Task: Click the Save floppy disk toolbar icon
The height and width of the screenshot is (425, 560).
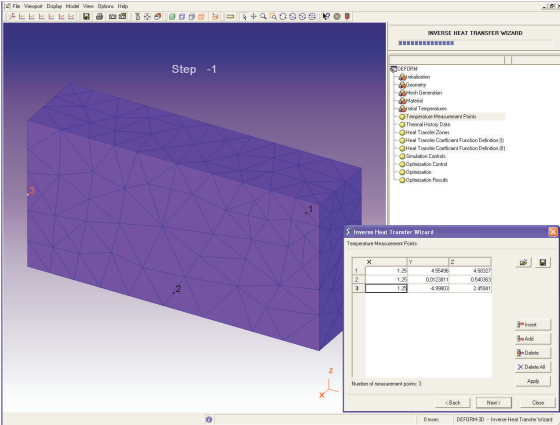Action: click(x=86, y=16)
